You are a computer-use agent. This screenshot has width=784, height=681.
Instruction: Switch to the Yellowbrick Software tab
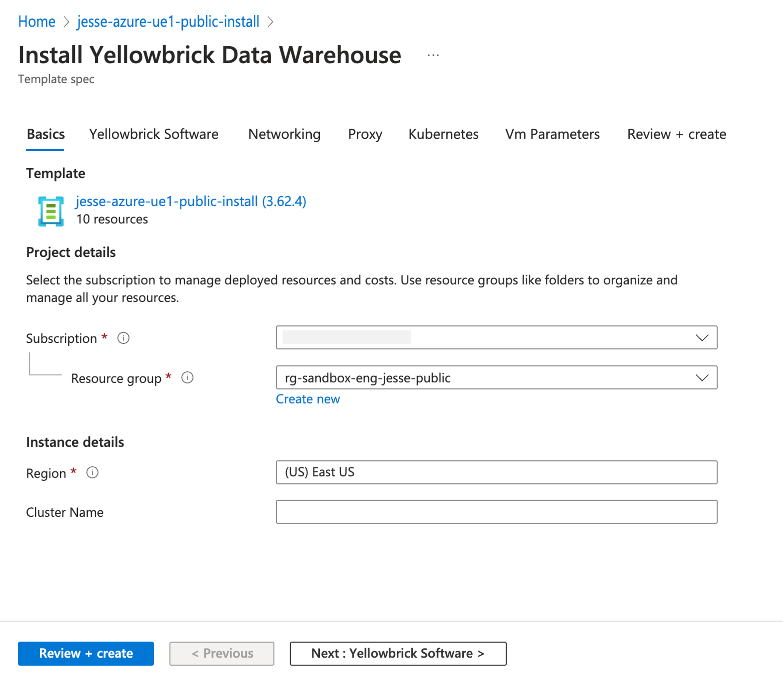[154, 135]
